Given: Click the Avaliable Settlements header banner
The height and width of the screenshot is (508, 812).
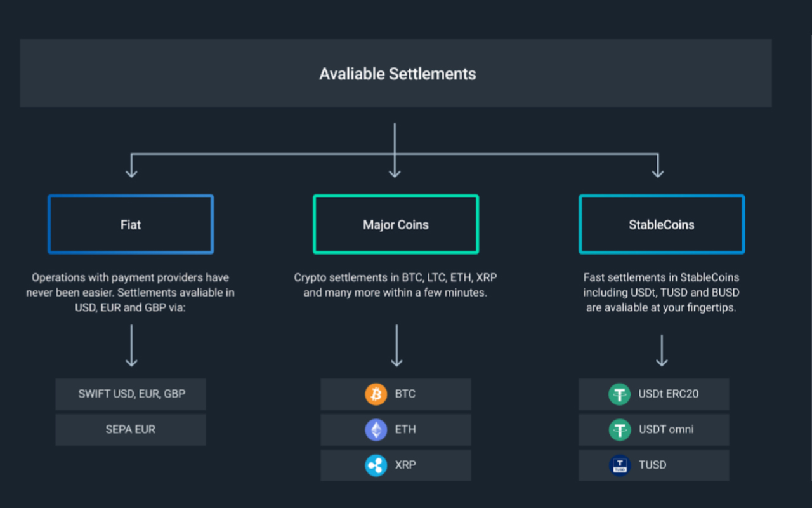Looking at the screenshot, I should click(x=396, y=74).
